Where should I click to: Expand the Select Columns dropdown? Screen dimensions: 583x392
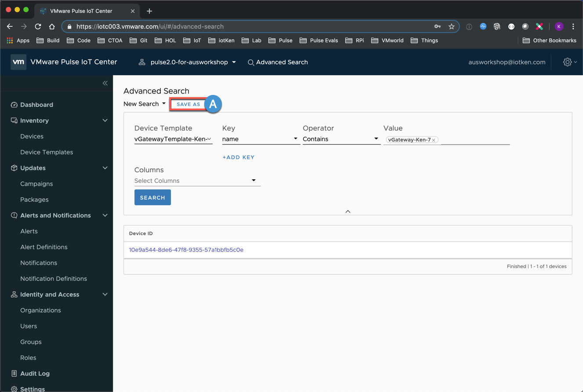pyautogui.click(x=197, y=181)
